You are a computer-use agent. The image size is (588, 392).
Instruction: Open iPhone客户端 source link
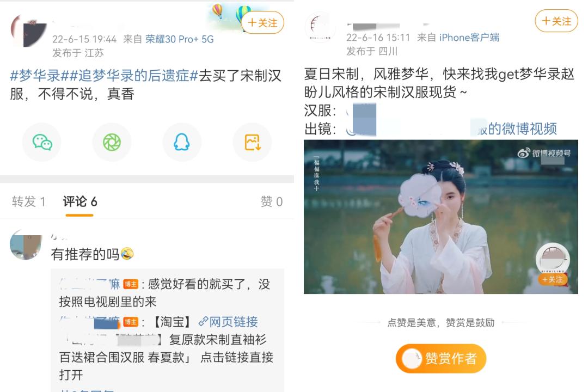tap(469, 38)
